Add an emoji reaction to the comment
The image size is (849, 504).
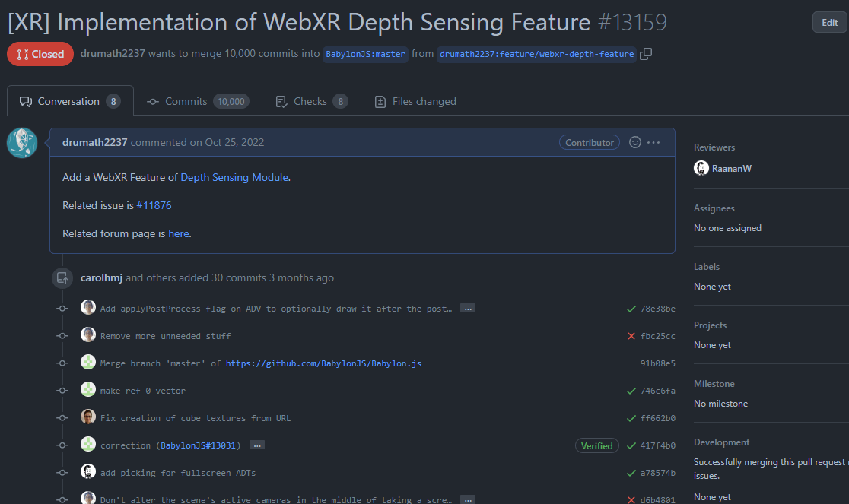tap(635, 142)
